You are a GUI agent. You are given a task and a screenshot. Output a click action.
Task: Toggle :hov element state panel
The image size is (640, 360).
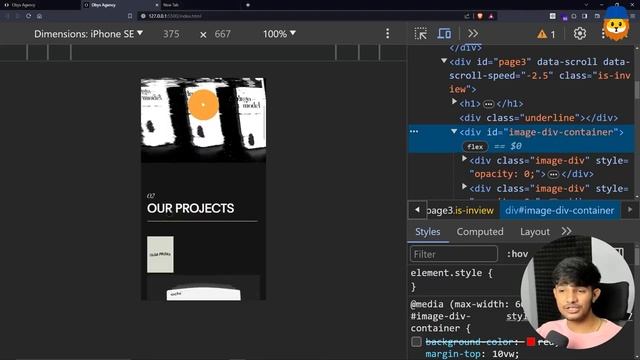[x=517, y=254]
